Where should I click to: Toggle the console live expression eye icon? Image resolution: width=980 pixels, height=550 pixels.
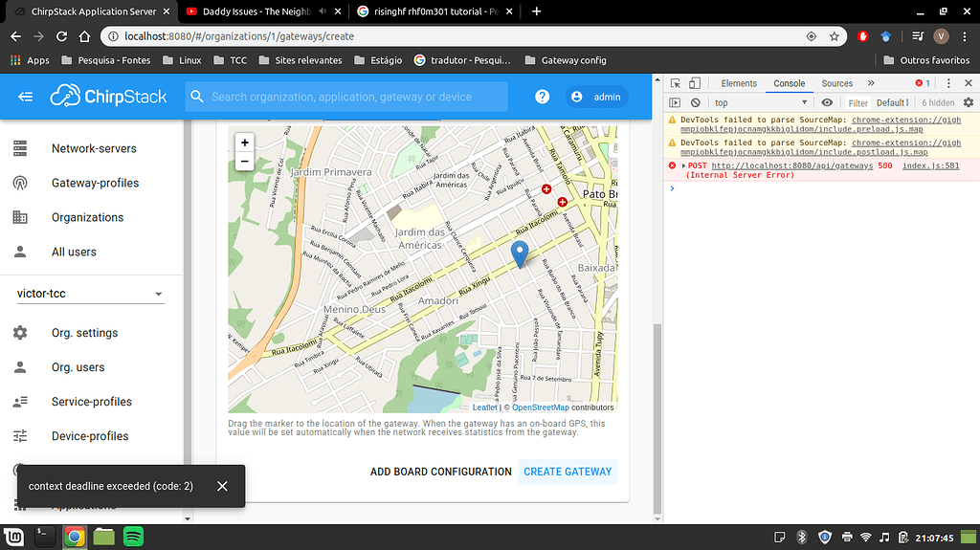(x=827, y=102)
